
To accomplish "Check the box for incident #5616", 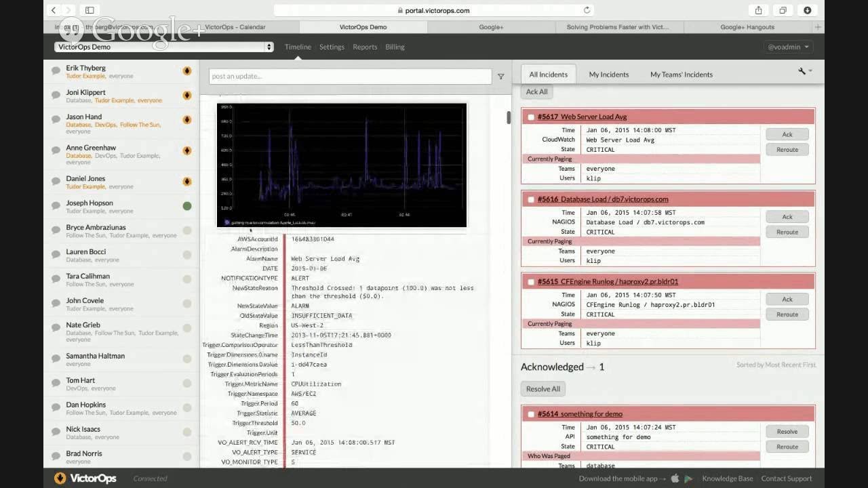I will pyautogui.click(x=531, y=199).
